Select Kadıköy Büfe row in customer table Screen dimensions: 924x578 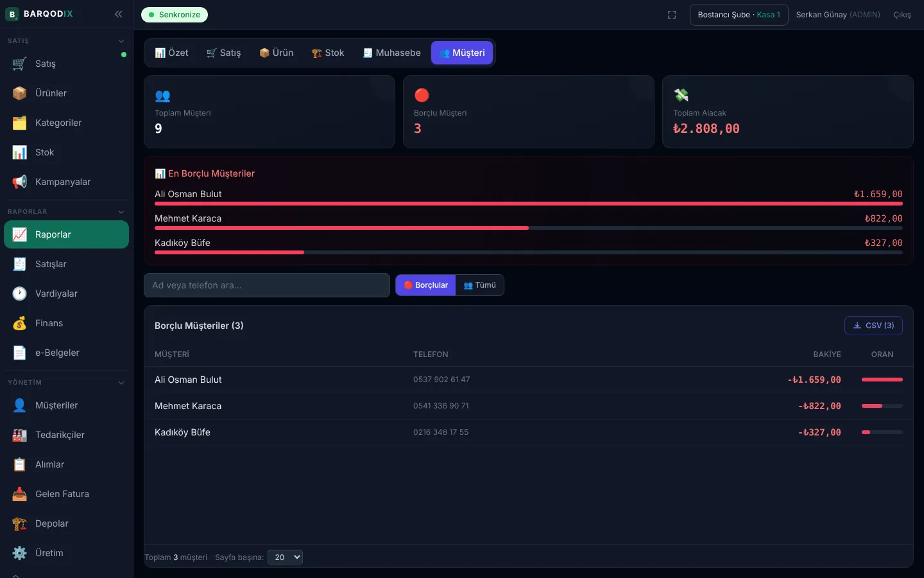(529, 432)
